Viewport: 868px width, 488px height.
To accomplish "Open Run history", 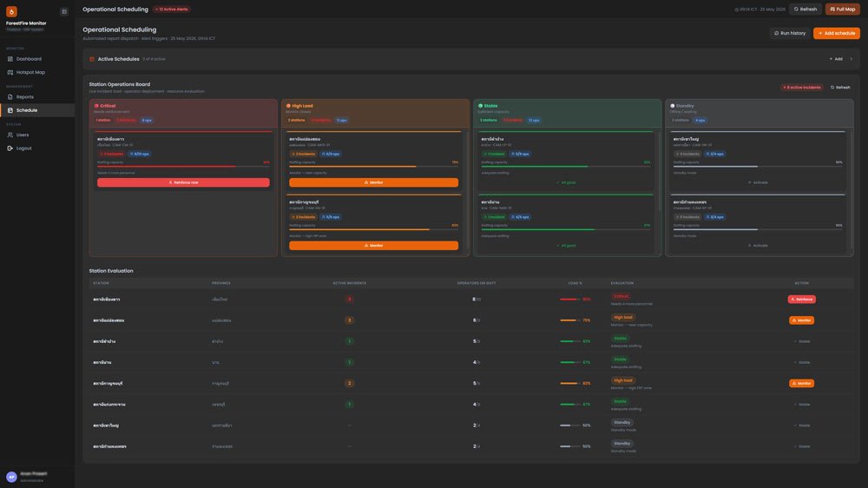I will [790, 33].
